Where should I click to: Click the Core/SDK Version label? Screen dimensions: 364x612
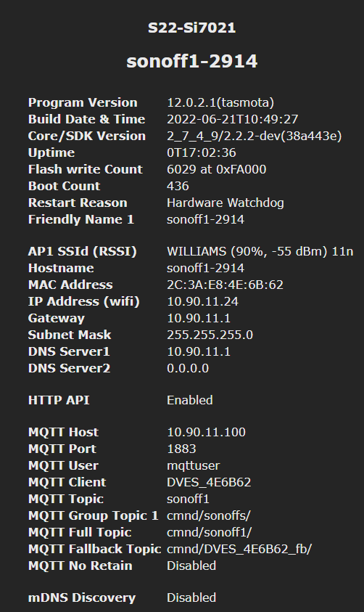pos(87,136)
